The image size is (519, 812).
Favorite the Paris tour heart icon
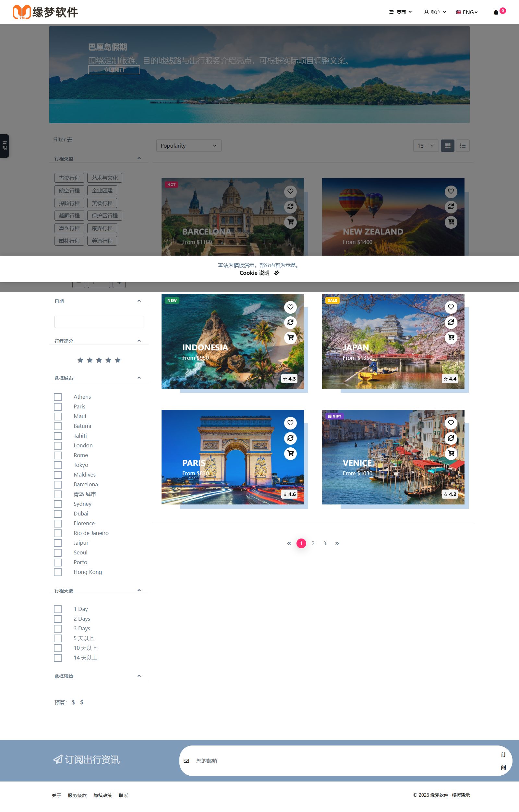[290, 423]
